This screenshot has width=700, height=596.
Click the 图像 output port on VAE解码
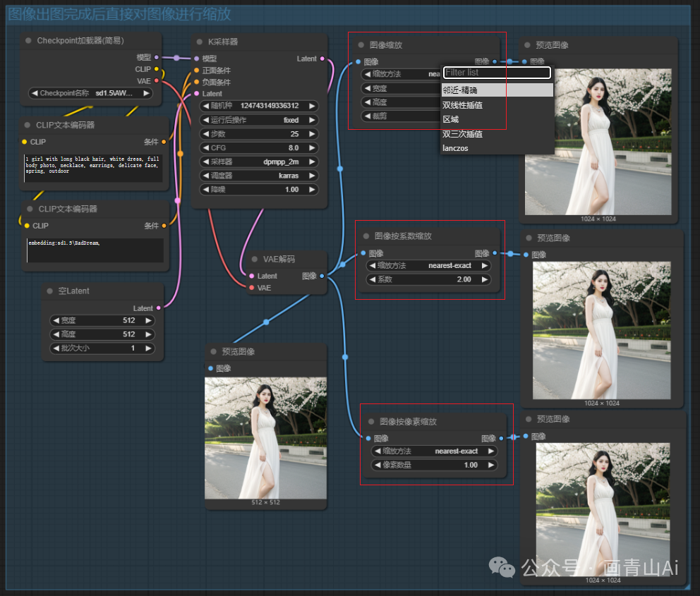click(322, 276)
